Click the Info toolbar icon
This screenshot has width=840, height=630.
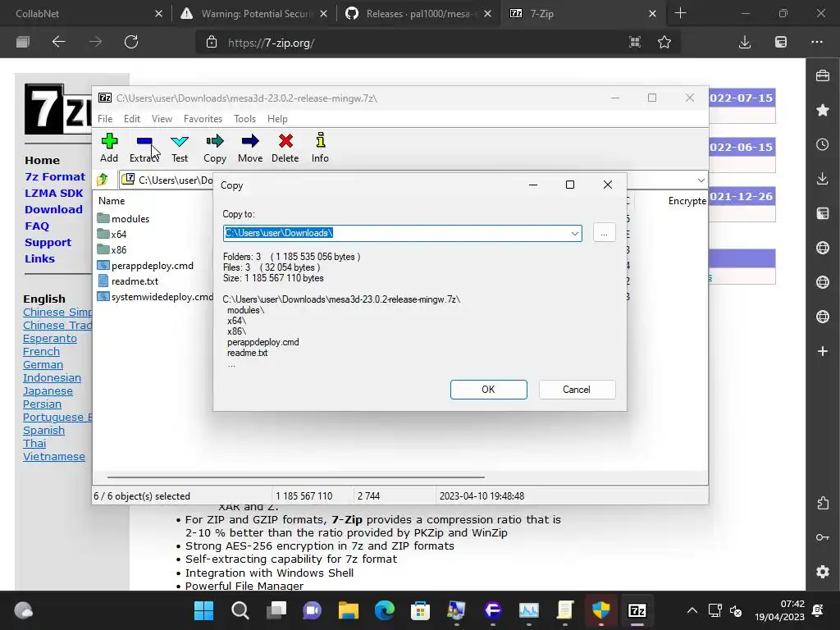tap(321, 148)
